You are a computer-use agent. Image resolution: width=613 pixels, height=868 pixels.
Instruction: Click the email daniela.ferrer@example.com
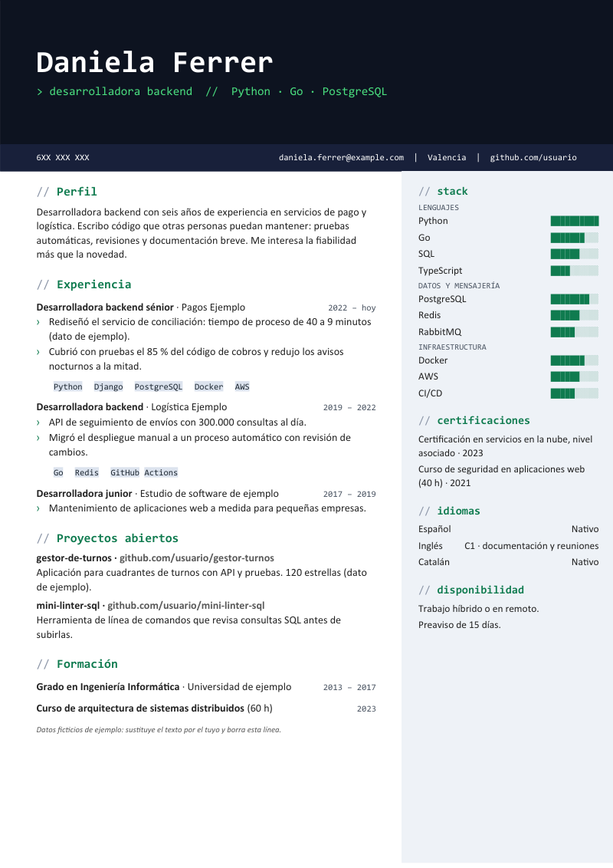click(x=341, y=158)
